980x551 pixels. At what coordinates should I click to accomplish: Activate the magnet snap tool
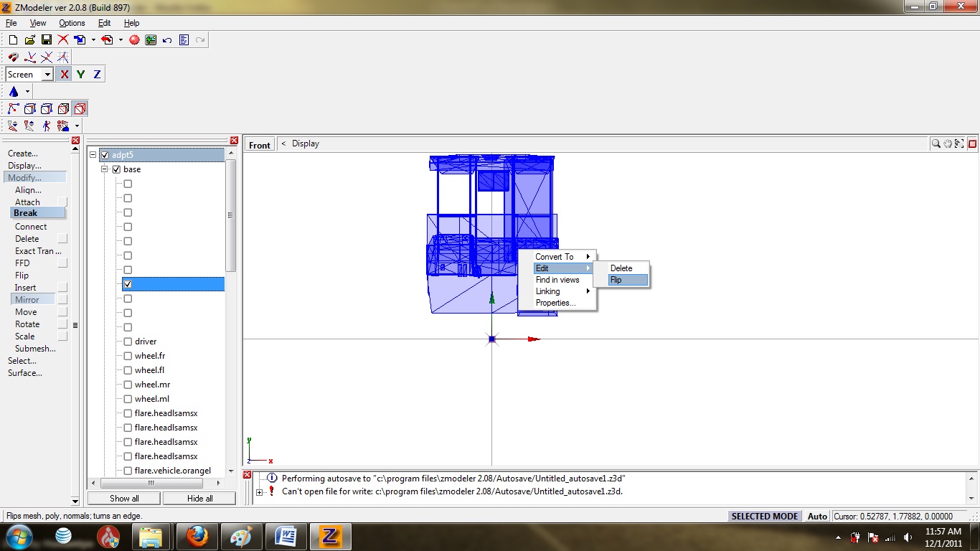pyautogui.click(x=13, y=57)
